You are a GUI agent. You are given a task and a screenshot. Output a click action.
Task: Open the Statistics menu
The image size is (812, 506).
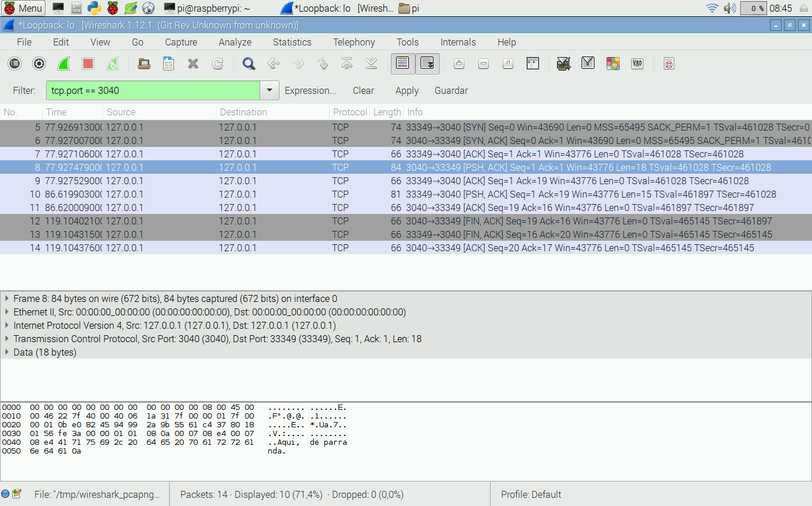pos(292,42)
